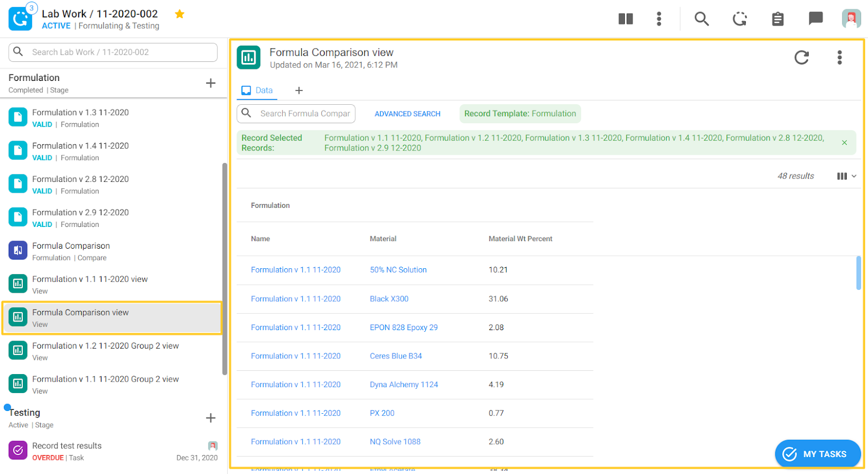
Task: Click the 48 results count
Action: click(x=795, y=176)
